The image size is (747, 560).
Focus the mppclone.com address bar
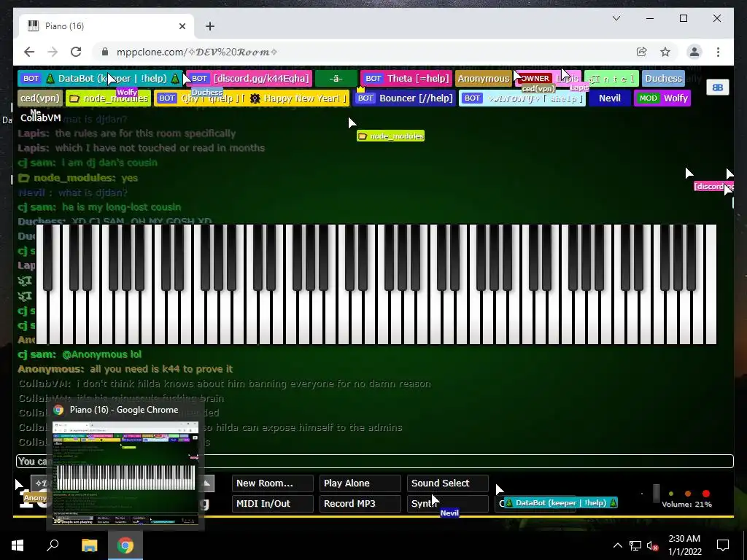point(367,52)
